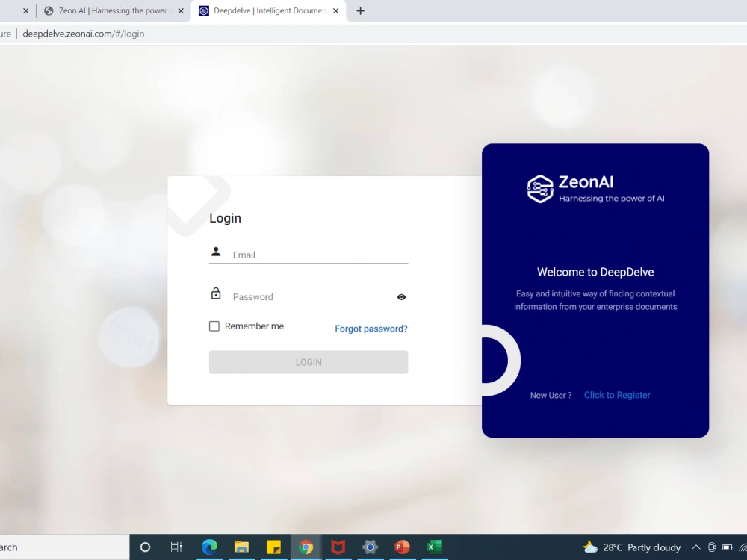747x560 pixels.
Task: Open Task View on taskbar
Action: click(x=176, y=547)
